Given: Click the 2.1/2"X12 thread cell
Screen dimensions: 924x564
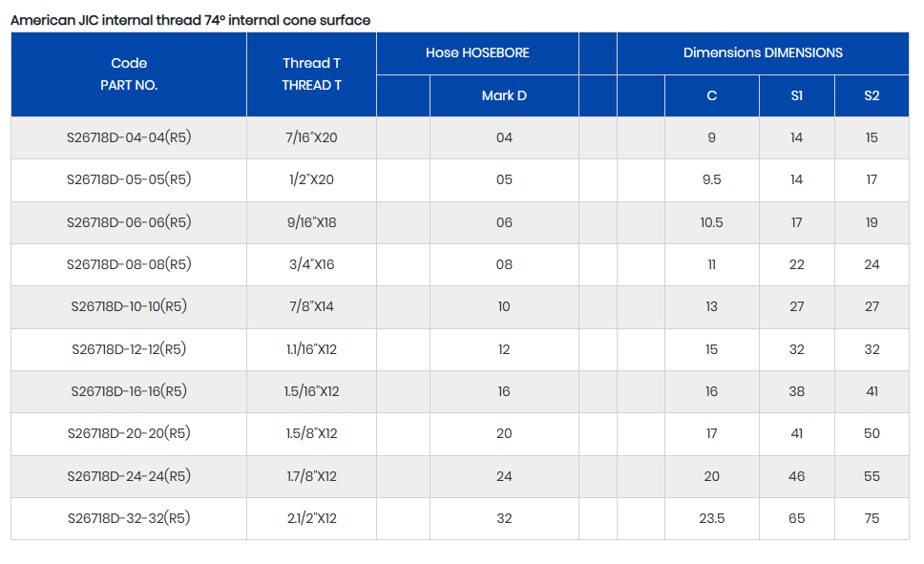Looking at the screenshot, I should pyautogui.click(x=311, y=518).
